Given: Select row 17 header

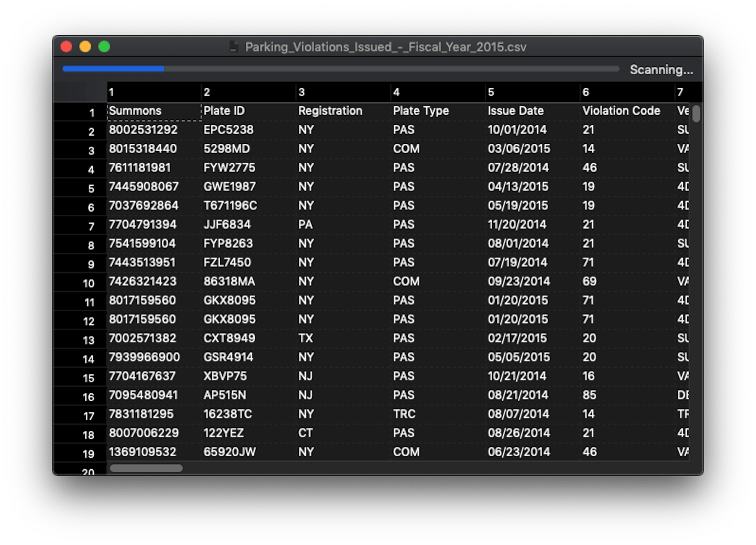Looking at the screenshot, I should tap(81, 416).
